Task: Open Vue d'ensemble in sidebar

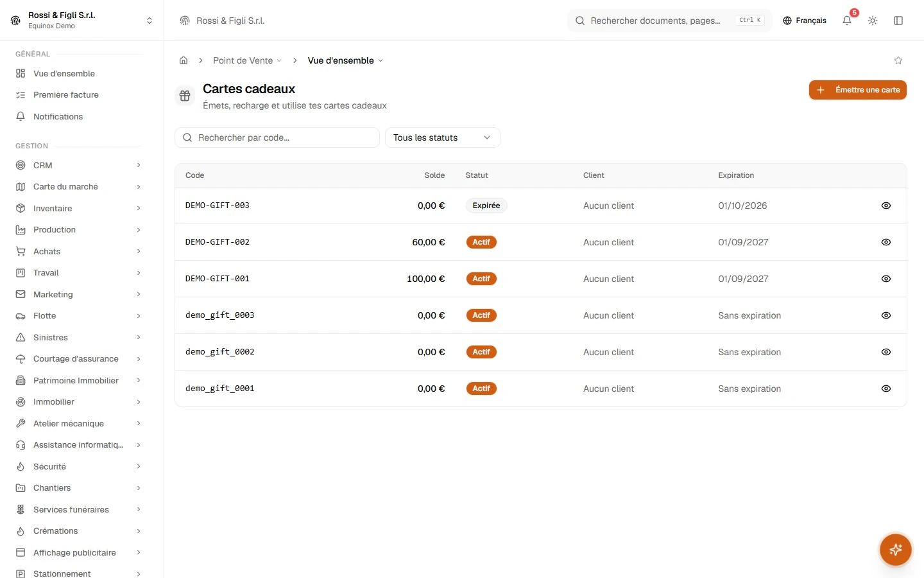Action: coord(80,73)
